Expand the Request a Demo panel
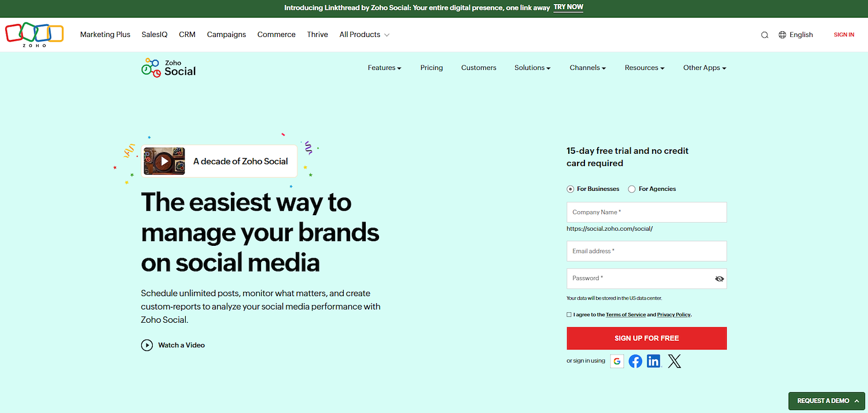Screen dimensions: 868x413 (x=827, y=401)
